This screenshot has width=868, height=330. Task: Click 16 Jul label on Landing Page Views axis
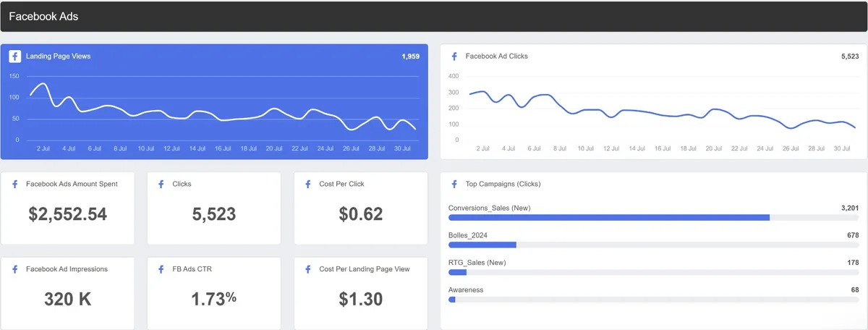[222, 148]
